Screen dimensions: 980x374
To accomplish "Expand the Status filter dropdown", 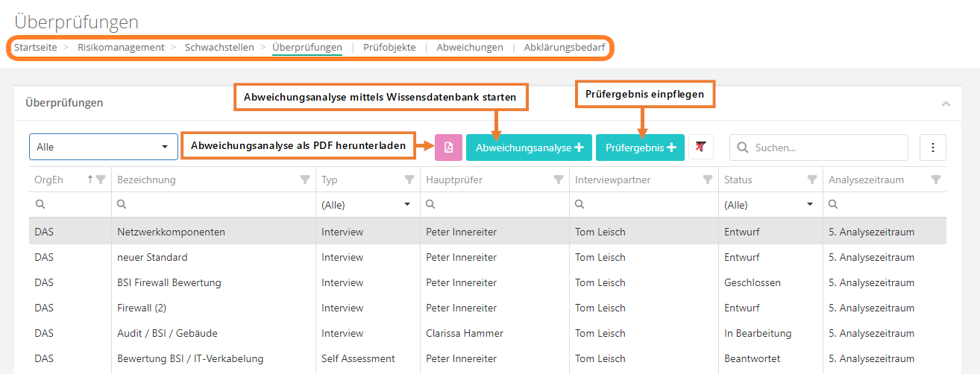I will pos(810,205).
